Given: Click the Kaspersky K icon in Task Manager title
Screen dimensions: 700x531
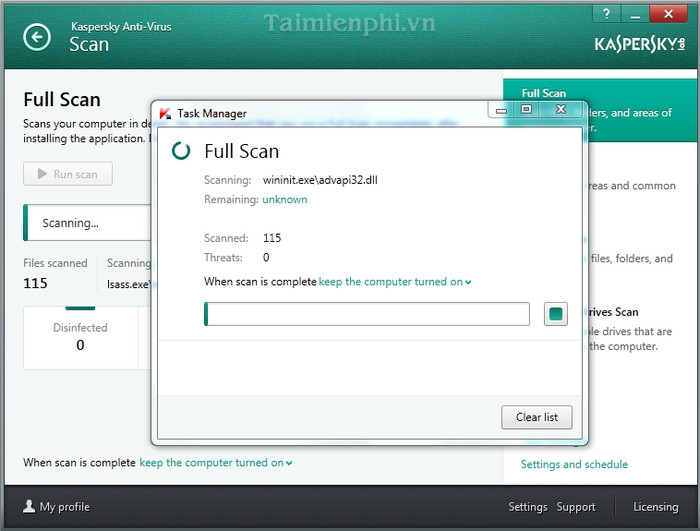Looking at the screenshot, I should point(165,113).
